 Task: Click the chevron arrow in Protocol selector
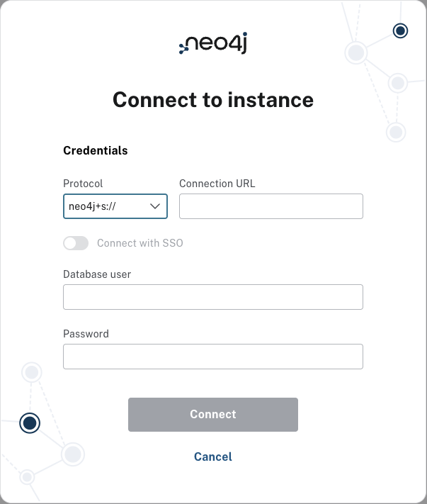coord(155,206)
